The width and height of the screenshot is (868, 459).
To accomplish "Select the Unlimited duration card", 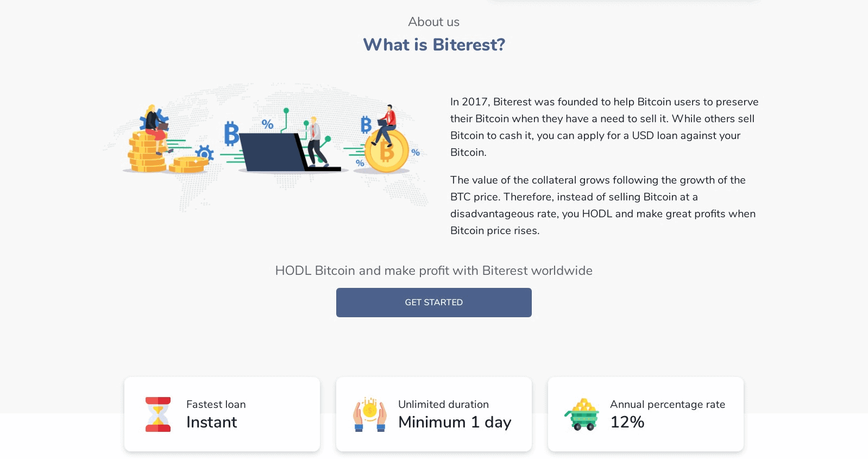I will pyautogui.click(x=434, y=414).
